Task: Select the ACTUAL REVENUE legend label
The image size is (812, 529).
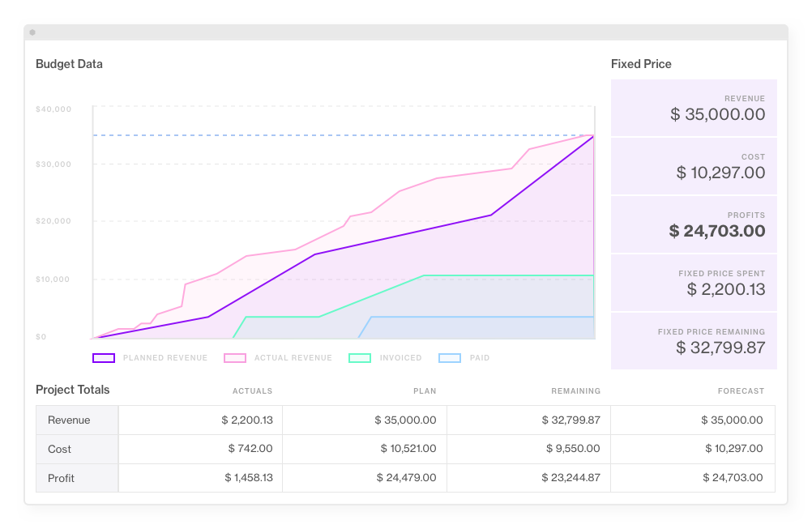Action: tap(293, 358)
